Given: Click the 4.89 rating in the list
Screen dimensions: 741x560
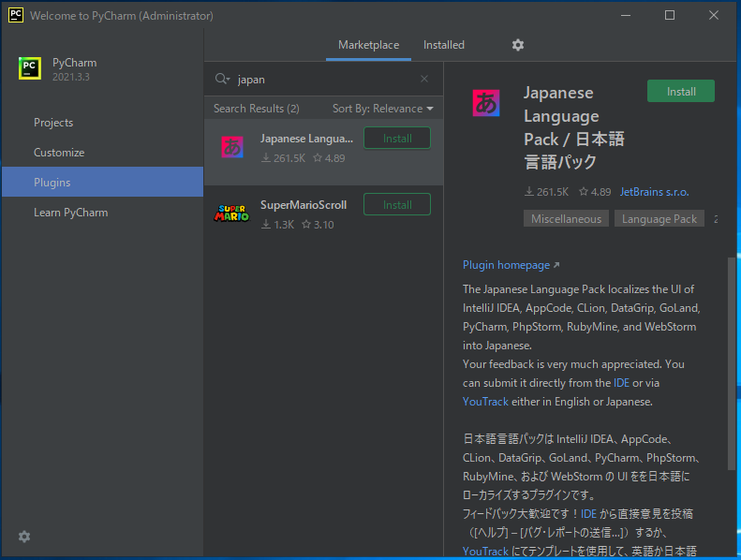Looking at the screenshot, I should pos(330,158).
